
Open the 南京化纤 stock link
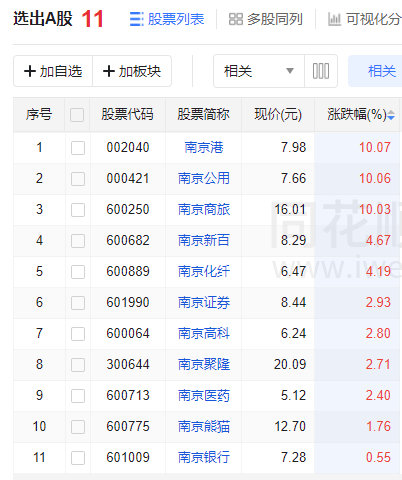[204, 271]
